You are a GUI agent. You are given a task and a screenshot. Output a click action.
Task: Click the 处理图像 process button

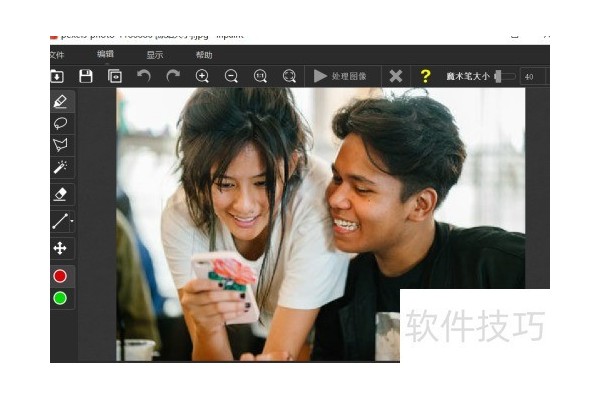pyautogui.click(x=340, y=76)
